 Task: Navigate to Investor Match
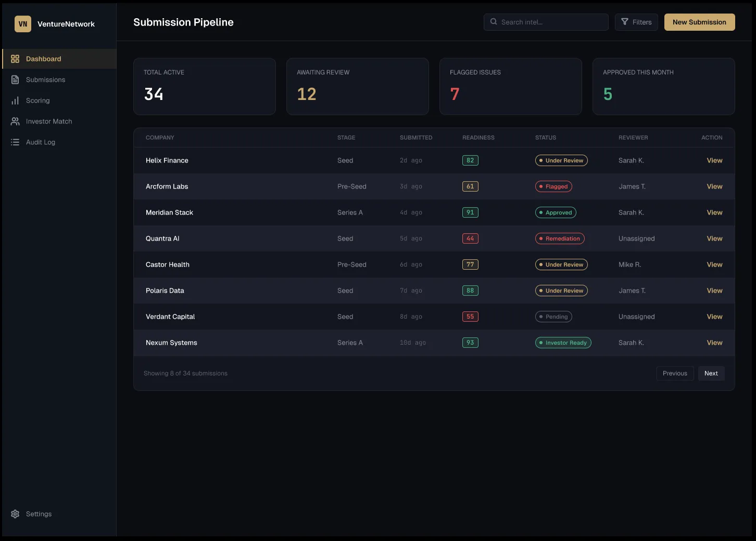tap(59, 121)
